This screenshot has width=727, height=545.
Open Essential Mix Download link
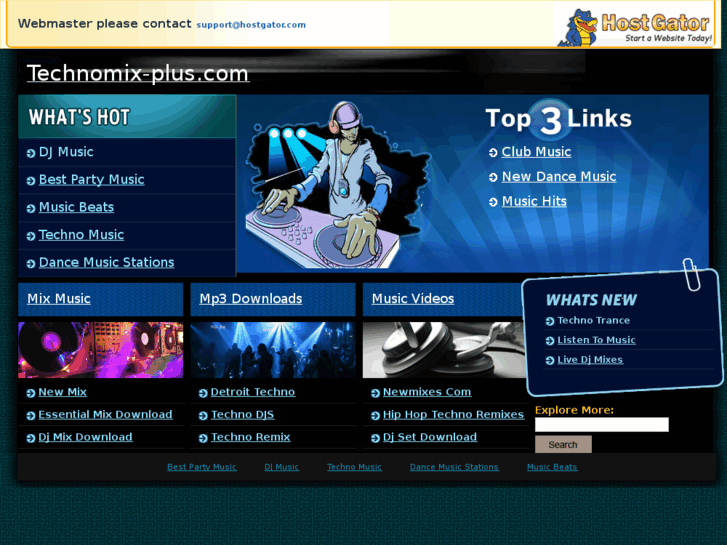105,415
